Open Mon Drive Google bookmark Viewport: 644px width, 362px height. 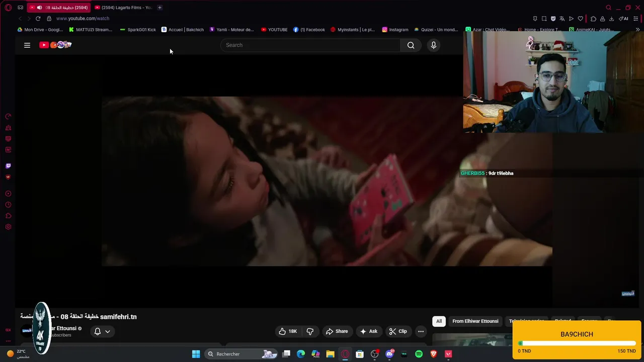[x=40, y=30]
